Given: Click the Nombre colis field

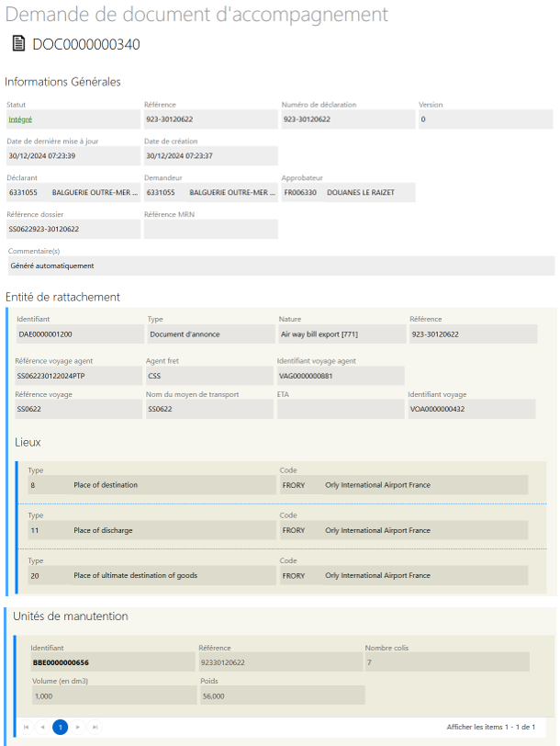Looking at the screenshot, I should click(x=446, y=662).
